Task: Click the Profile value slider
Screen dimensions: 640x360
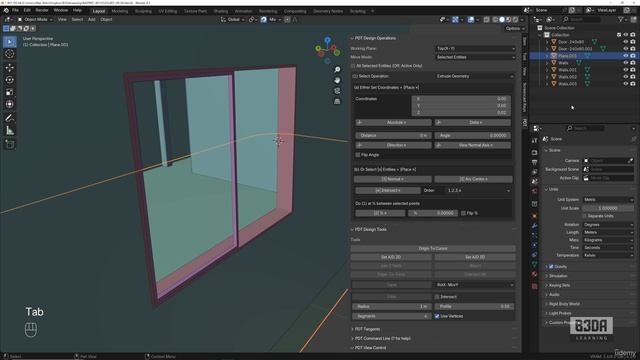Action: coord(474,306)
